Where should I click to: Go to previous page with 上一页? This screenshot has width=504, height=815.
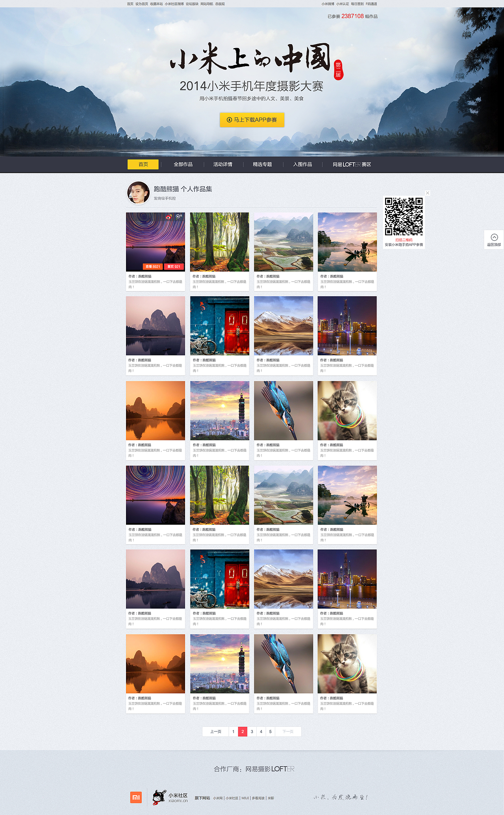point(215,731)
